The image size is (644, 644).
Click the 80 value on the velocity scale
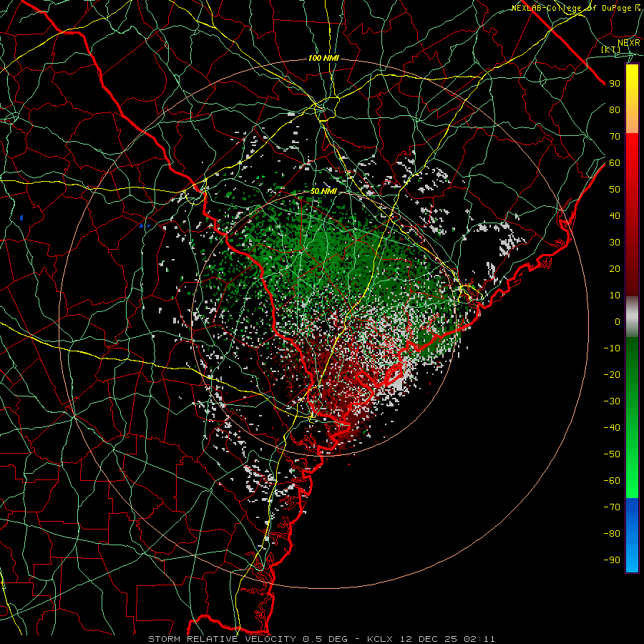coord(615,109)
